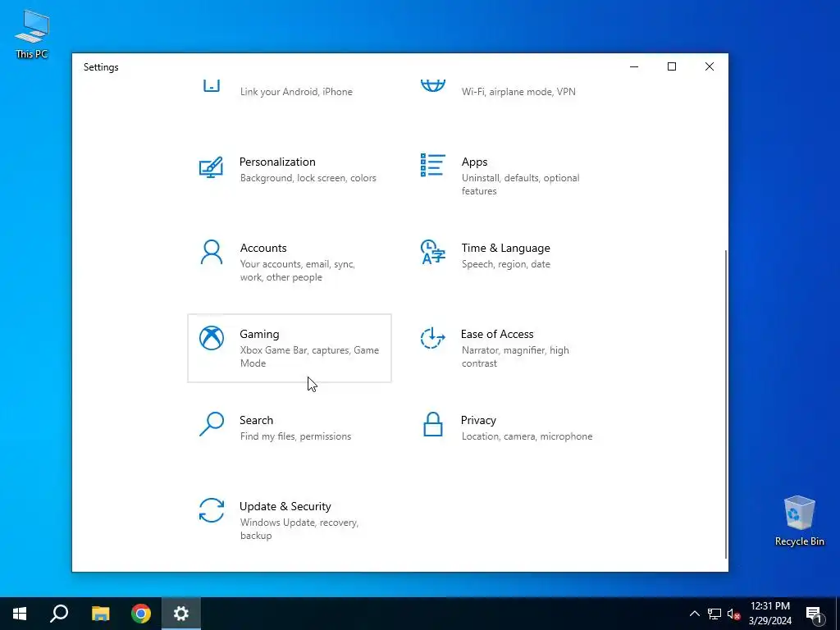Click the Search category title

click(x=256, y=420)
